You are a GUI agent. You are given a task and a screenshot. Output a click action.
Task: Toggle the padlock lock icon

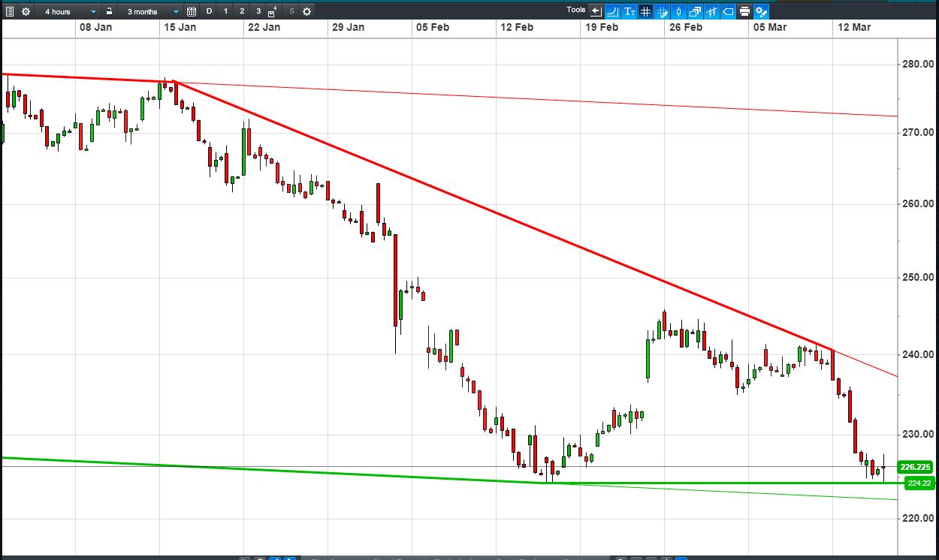tap(109, 11)
